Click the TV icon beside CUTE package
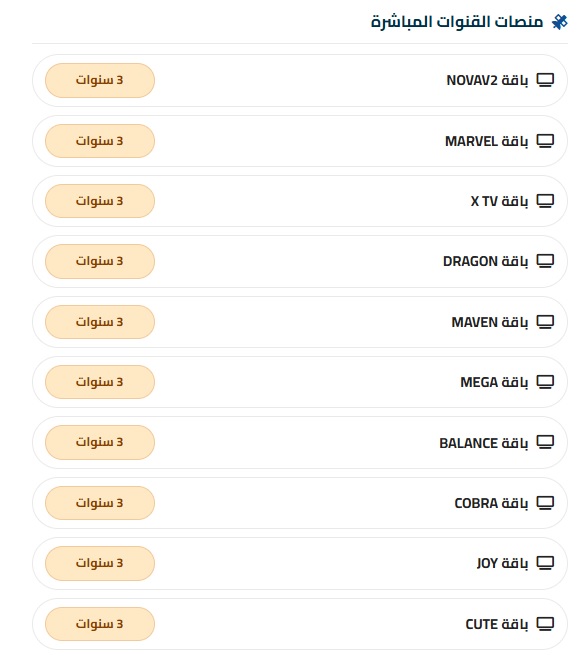 (x=545, y=624)
